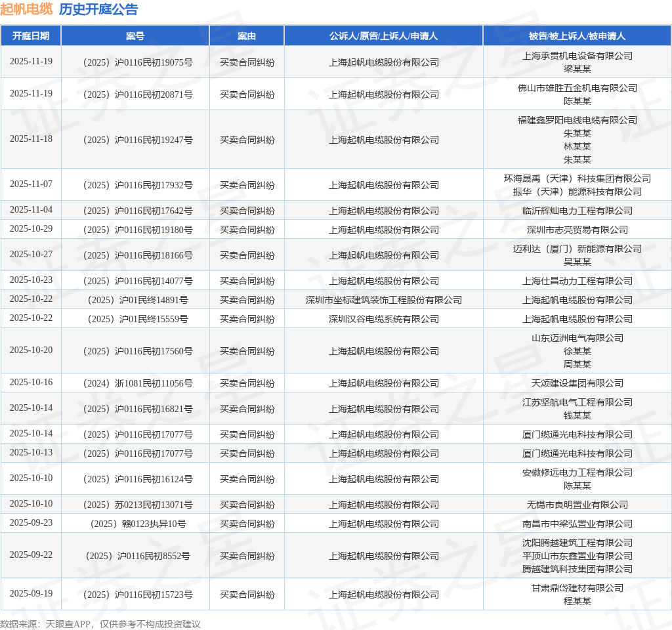Click case number 沪01民终14891号
The width and height of the screenshot is (672, 630).
pyautogui.click(x=138, y=300)
